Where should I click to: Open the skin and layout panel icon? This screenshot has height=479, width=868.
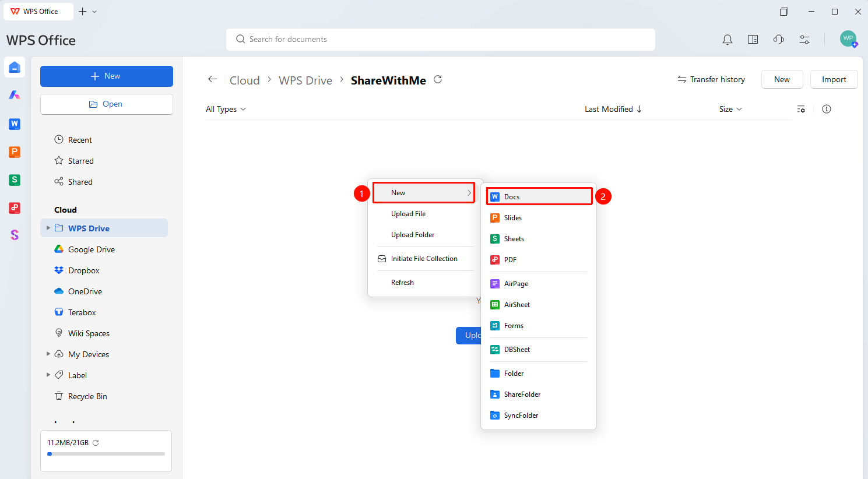pyautogui.click(x=753, y=40)
